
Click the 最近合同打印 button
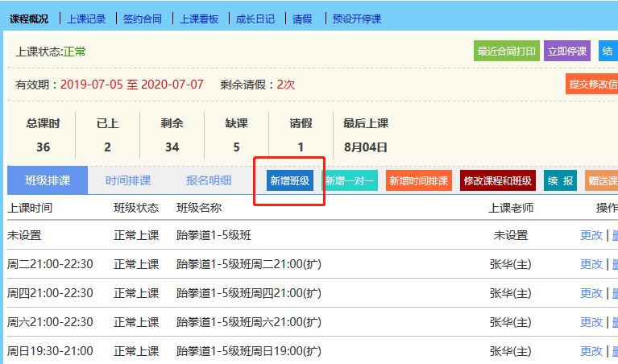coord(506,51)
